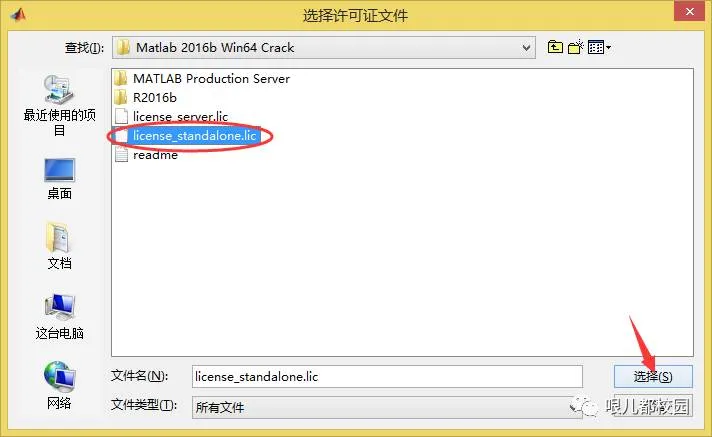Select the readme file
Image resolution: width=712 pixels, height=437 pixels.
(146, 155)
